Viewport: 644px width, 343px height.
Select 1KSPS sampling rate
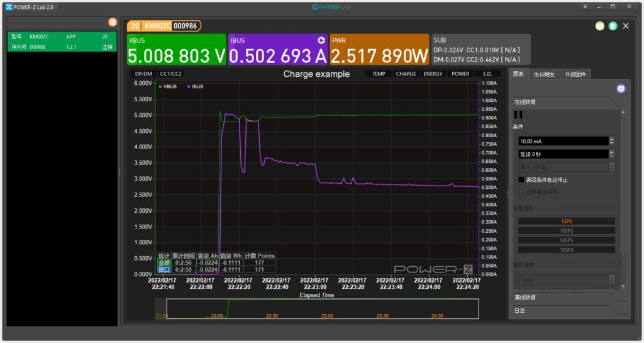pos(567,250)
